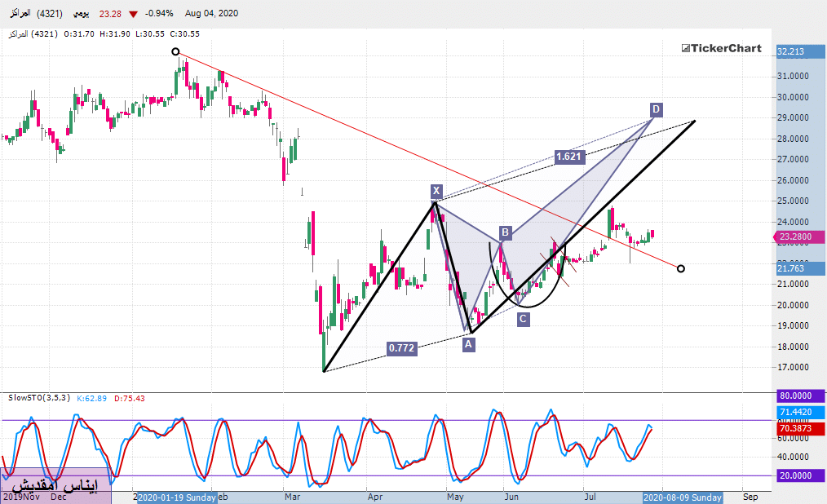Image resolution: width=827 pixels, height=504 pixels.
Task: Grab the trendline's upper-left circle handle
Action: 176,52
